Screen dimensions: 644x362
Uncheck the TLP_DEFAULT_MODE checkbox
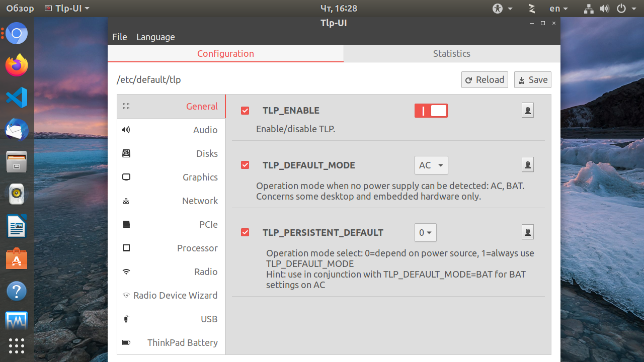click(x=245, y=165)
